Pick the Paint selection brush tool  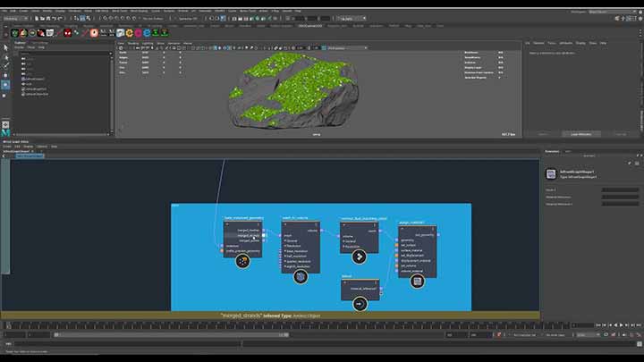[5, 65]
